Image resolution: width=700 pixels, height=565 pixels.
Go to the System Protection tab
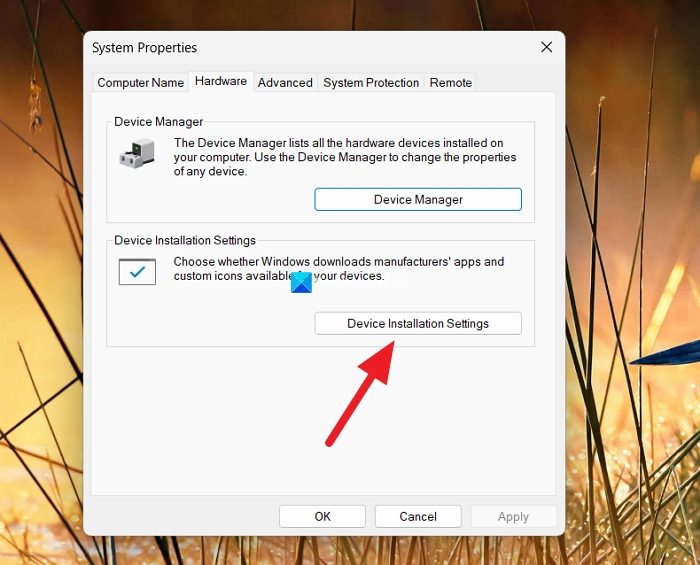[371, 83]
